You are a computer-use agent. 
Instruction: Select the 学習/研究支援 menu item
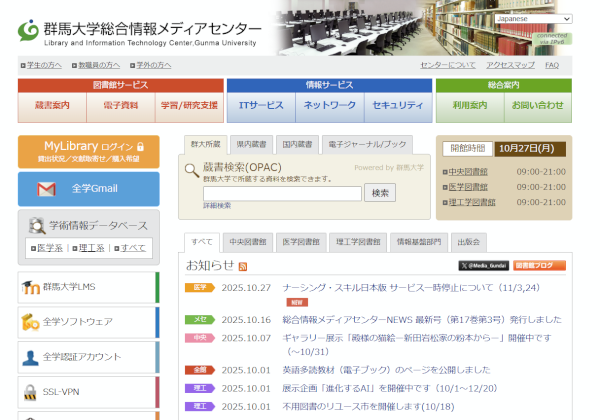click(189, 107)
